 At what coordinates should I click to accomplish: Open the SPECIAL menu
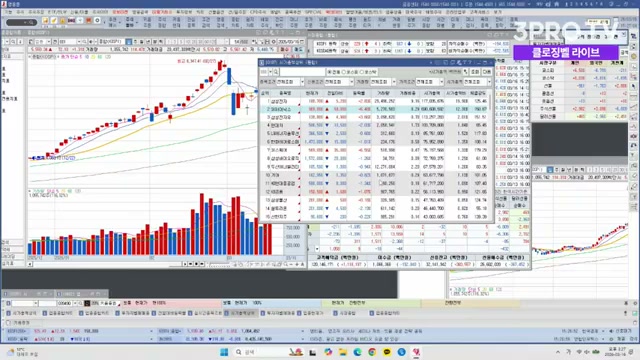point(313,12)
